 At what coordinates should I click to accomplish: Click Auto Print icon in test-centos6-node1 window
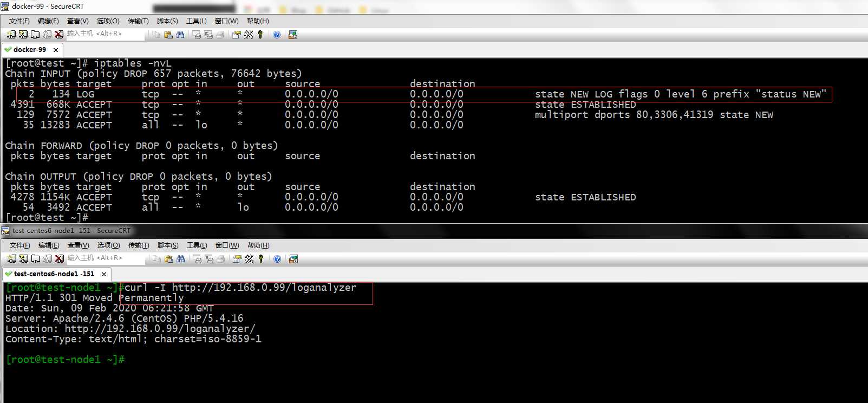click(x=221, y=258)
